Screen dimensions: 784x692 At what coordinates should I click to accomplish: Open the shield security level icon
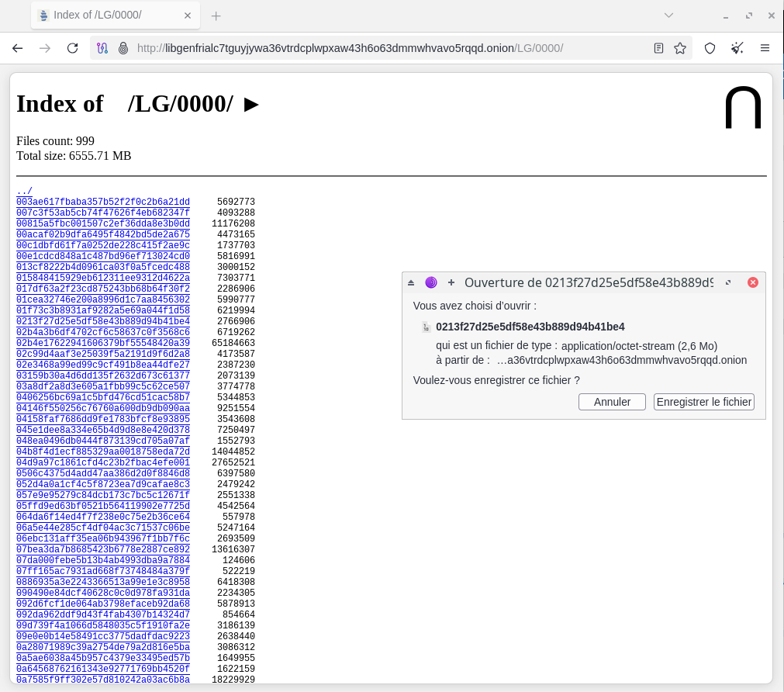pyautogui.click(x=710, y=48)
